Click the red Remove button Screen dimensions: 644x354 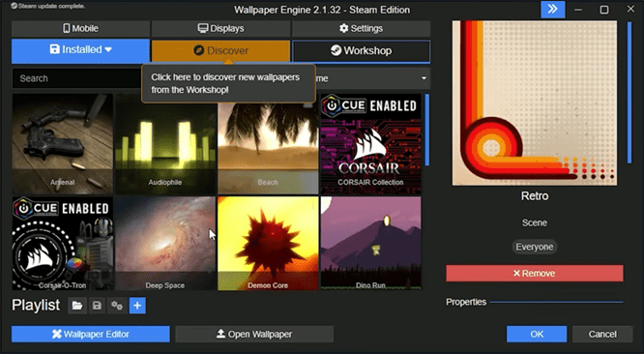(535, 274)
